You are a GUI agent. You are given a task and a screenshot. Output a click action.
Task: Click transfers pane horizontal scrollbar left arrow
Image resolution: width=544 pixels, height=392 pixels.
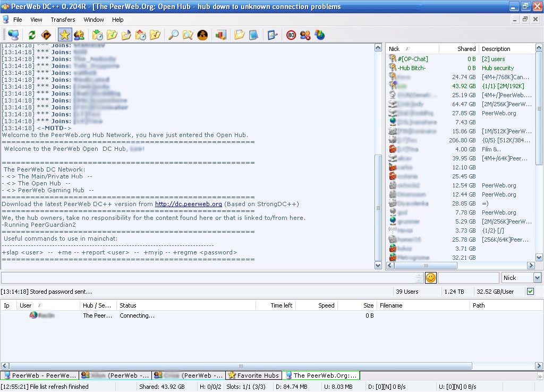point(5,365)
